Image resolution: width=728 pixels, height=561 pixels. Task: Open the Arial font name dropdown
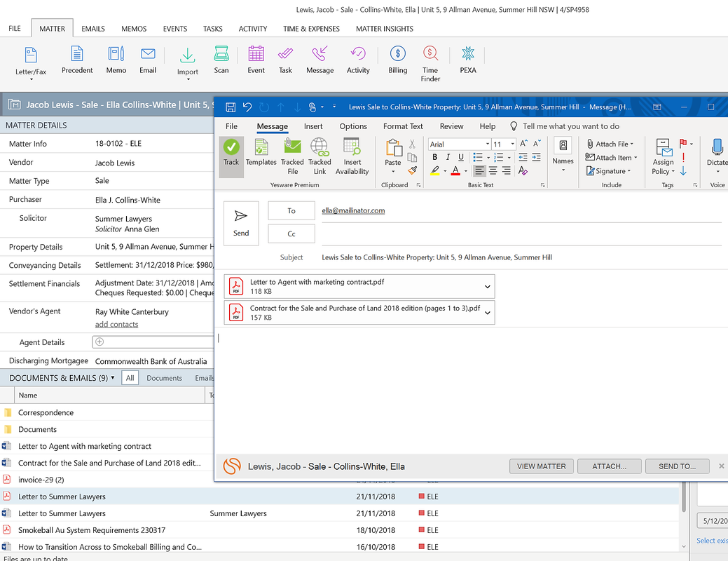pyautogui.click(x=488, y=144)
